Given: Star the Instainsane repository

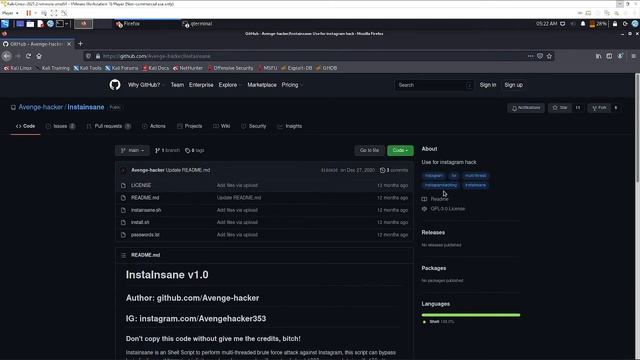Looking at the screenshot, I should click(x=560, y=108).
